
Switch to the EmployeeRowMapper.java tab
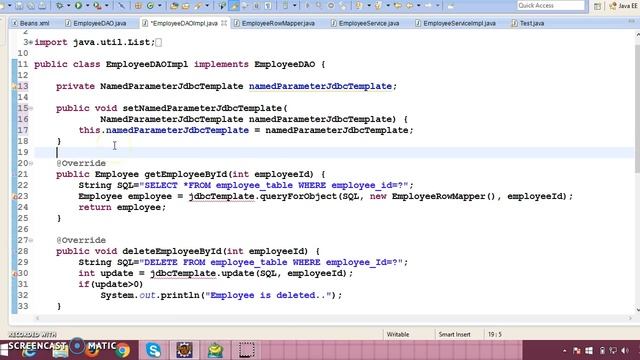275,23
